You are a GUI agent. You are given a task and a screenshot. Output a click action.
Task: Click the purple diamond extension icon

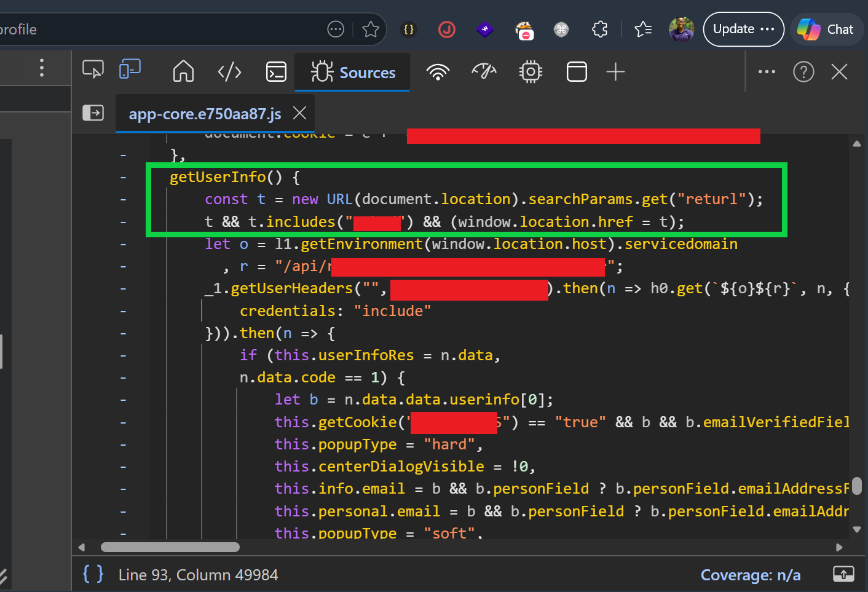click(485, 29)
